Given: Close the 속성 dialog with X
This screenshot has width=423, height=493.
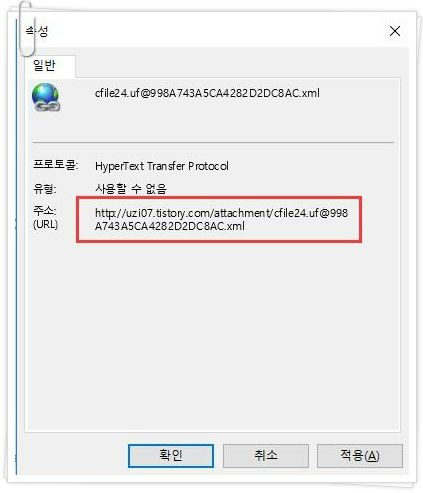Looking at the screenshot, I should click(x=395, y=31).
